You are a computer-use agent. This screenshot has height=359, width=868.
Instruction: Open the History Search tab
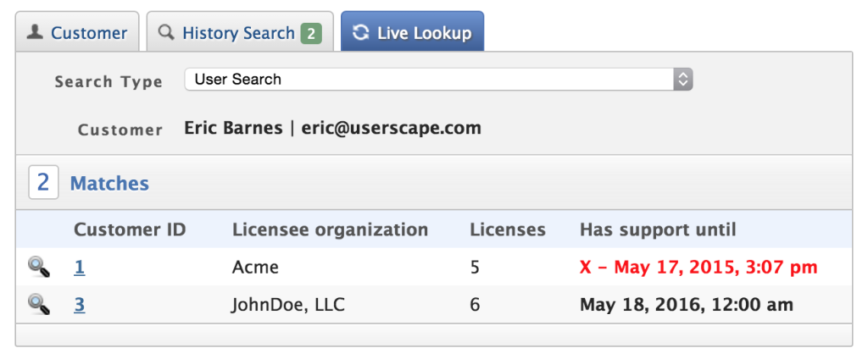237,34
